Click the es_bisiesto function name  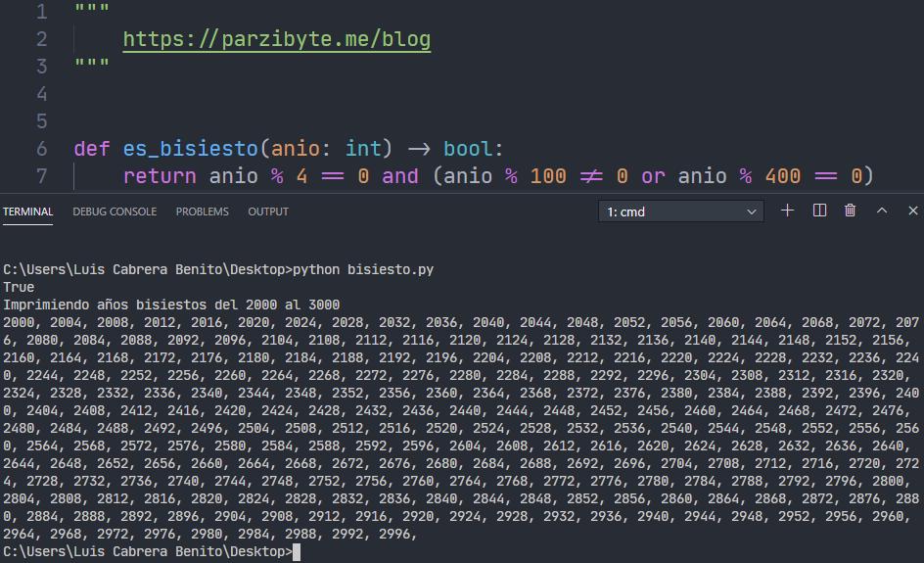click(x=190, y=149)
